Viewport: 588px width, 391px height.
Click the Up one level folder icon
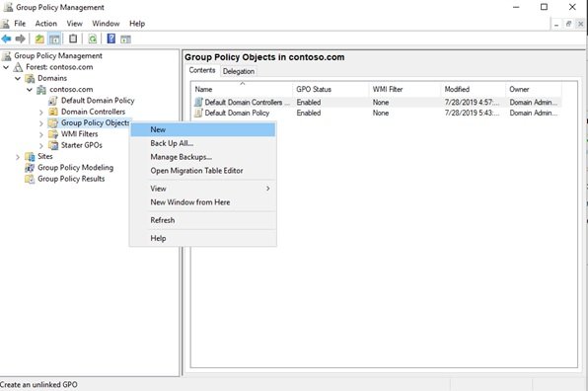pos(39,39)
